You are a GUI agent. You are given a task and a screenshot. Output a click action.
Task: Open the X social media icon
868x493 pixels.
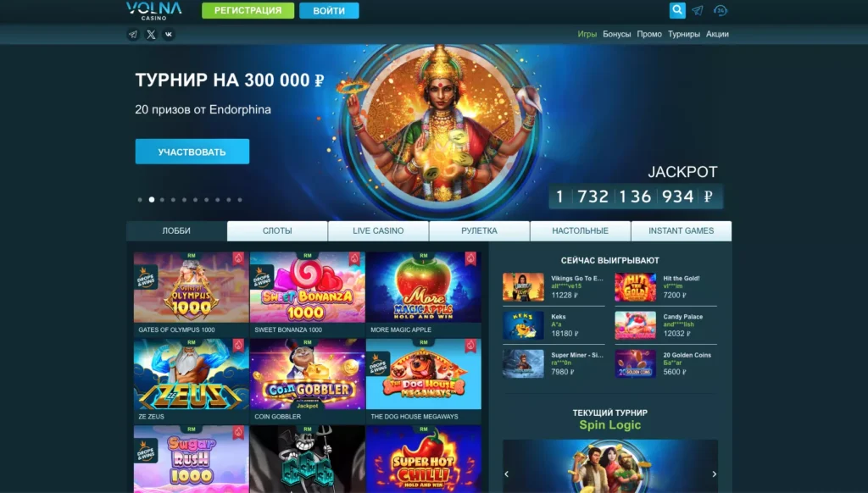[x=151, y=34]
